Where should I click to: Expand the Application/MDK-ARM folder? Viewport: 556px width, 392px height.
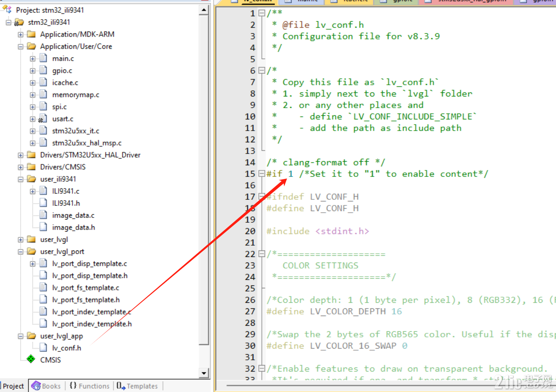[x=21, y=35]
